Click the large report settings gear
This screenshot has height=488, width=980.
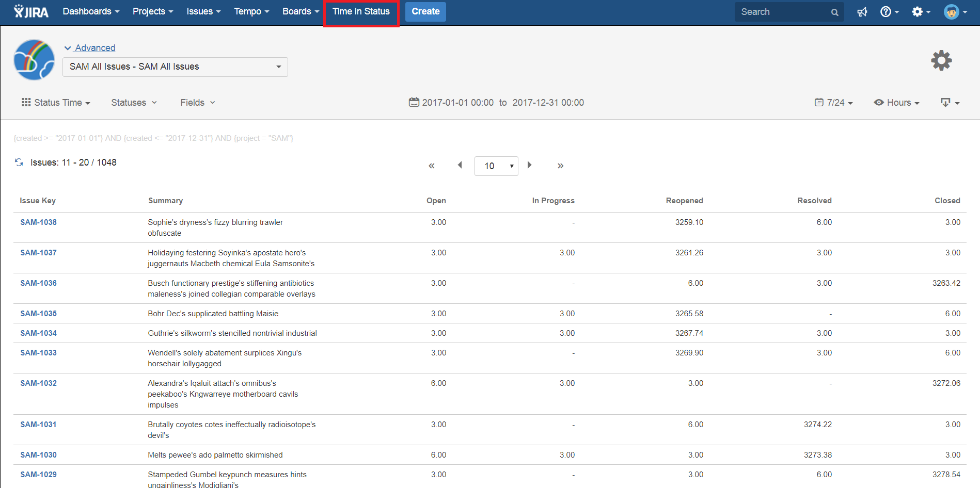click(x=941, y=61)
